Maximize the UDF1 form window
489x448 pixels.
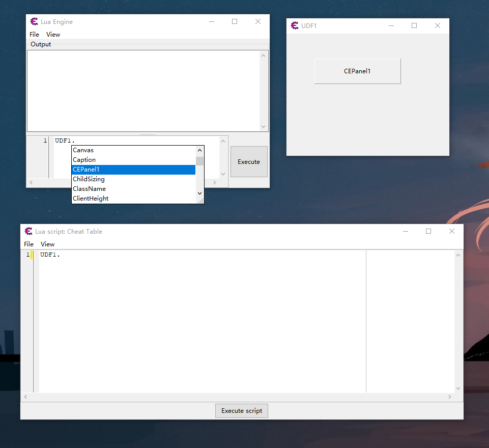414,25
